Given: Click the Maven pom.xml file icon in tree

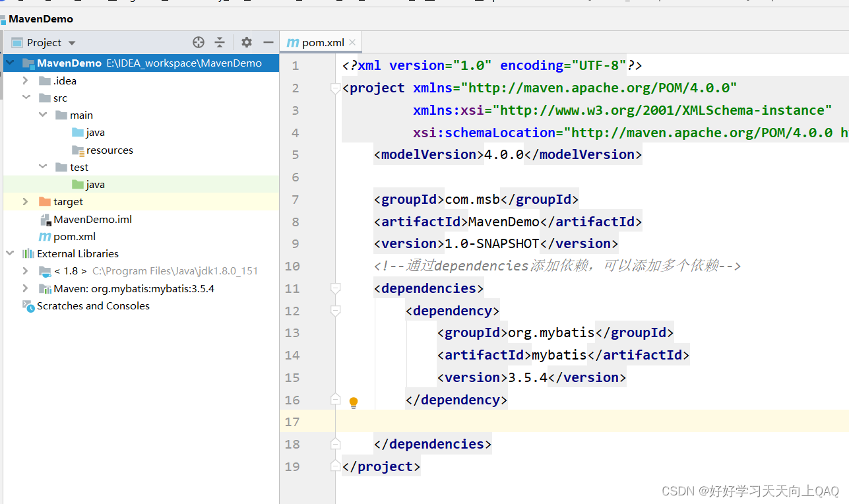Looking at the screenshot, I should (x=45, y=236).
